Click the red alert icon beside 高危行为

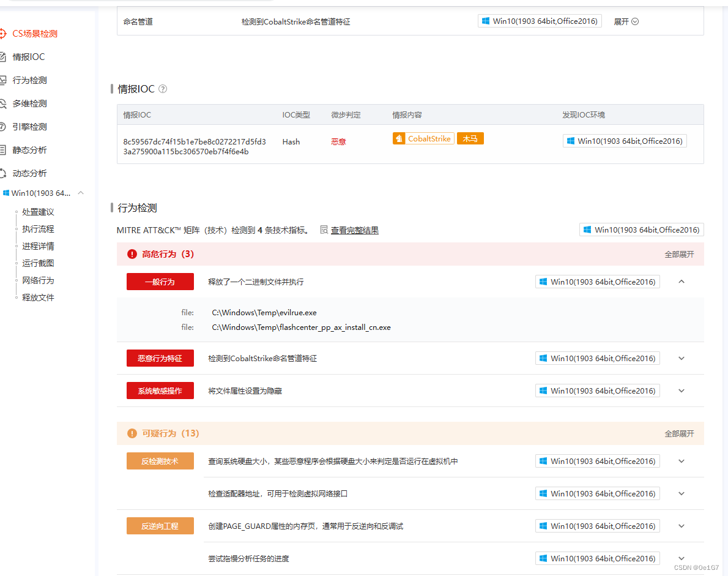132,254
